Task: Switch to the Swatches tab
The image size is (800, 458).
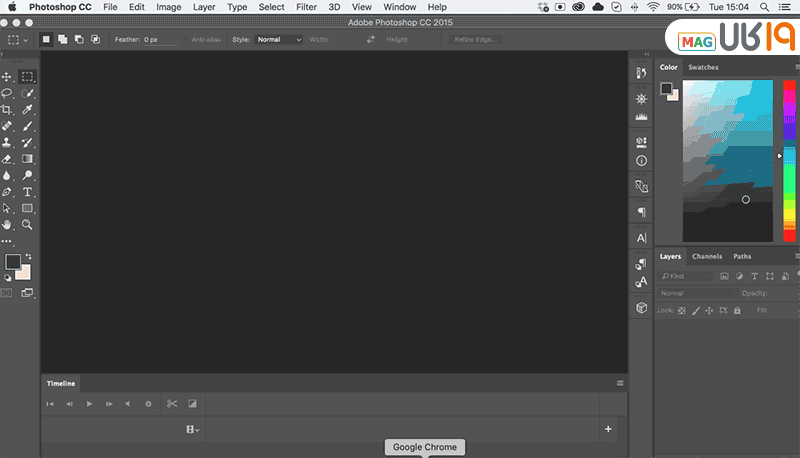Action: tap(703, 67)
